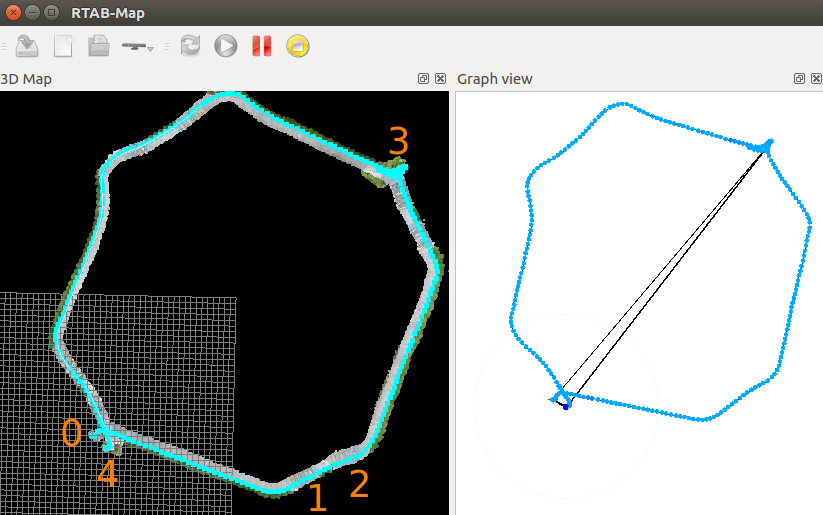
Task: Click orange label 2 in the 3D map
Action: (359, 484)
